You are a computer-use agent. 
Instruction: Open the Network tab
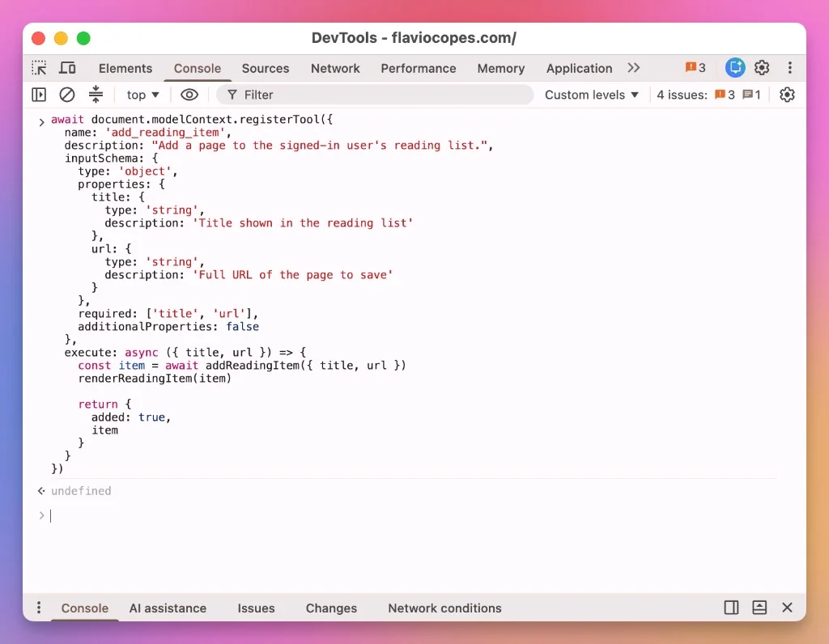click(335, 68)
